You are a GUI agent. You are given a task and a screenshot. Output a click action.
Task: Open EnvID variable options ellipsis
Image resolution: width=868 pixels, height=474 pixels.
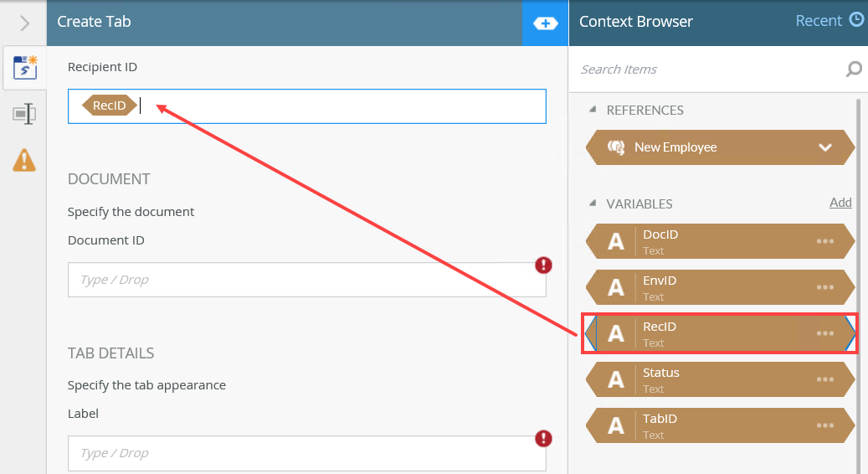[x=825, y=287]
